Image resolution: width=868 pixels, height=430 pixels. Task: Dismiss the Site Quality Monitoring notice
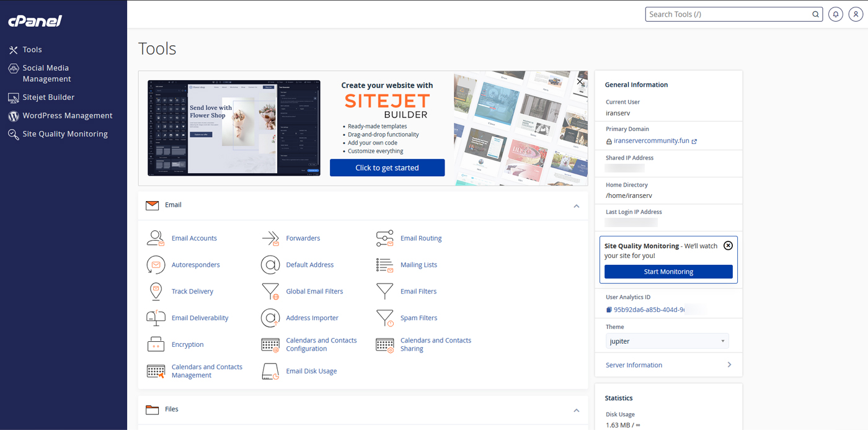pos(728,246)
